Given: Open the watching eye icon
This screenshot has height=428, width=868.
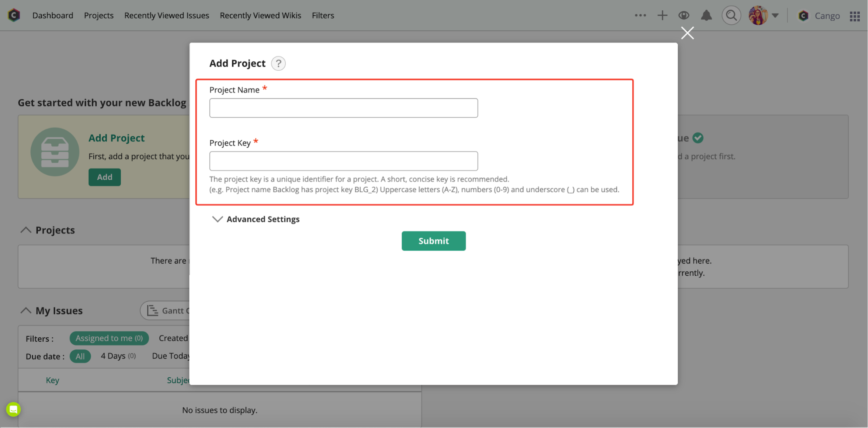Looking at the screenshot, I should click(x=684, y=16).
